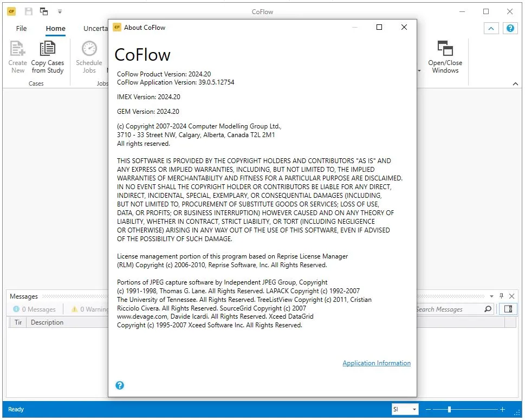The height and width of the screenshot is (420, 525).
Task: Click the zoom slider thumb in status bar
Action: click(x=449, y=409)
